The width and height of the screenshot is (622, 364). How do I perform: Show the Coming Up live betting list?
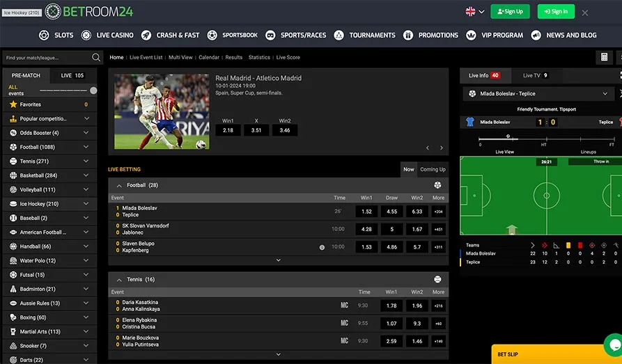[433, 169]
